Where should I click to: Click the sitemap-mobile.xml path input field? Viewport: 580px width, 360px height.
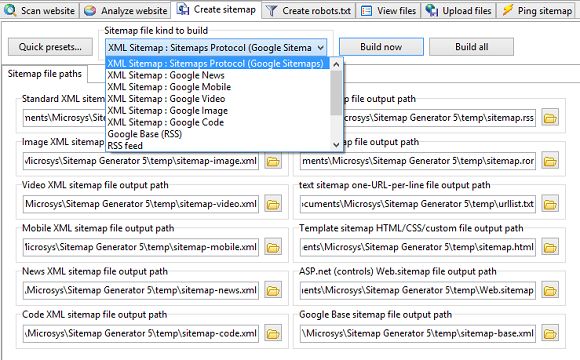[141, 247]
